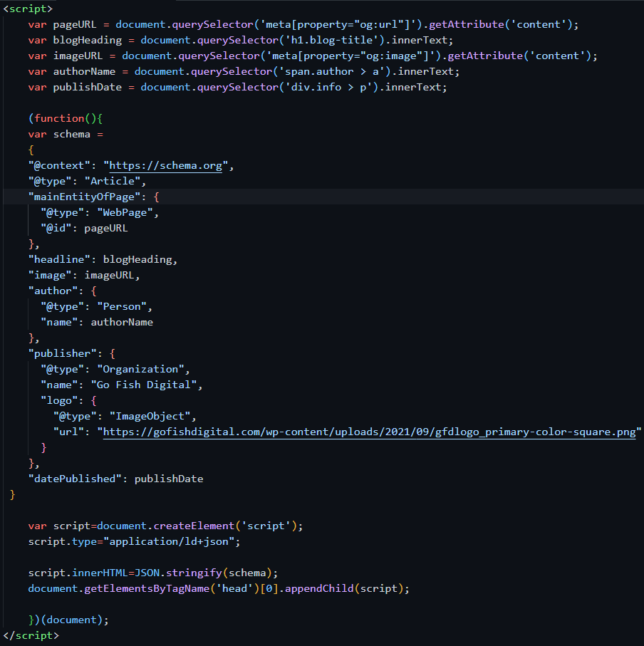The image size is (644, 646).
Task: Click the "datePublished": publishDate line
Action: 115,479
